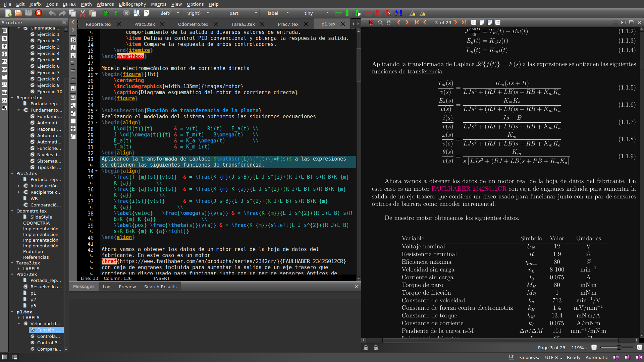
Task: Toggle the first PDF sync lock icon
Action: click(366, 348)
